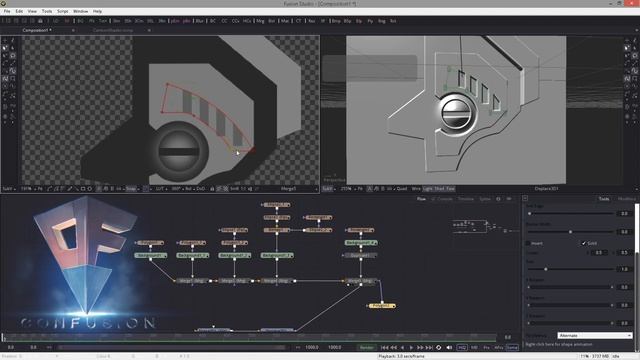Viewport: 640px width, 360px height.
Task: Adjust the Soft Edge slider
Action: [571, 213]
